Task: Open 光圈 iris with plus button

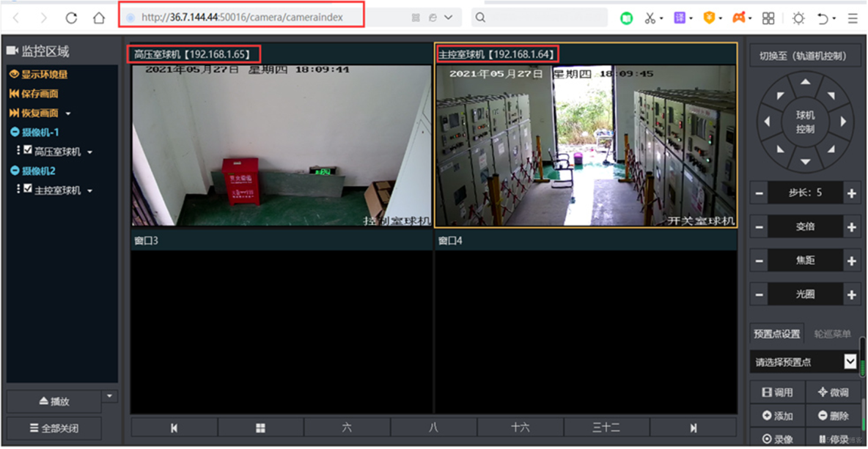Action: pos(852,294)
